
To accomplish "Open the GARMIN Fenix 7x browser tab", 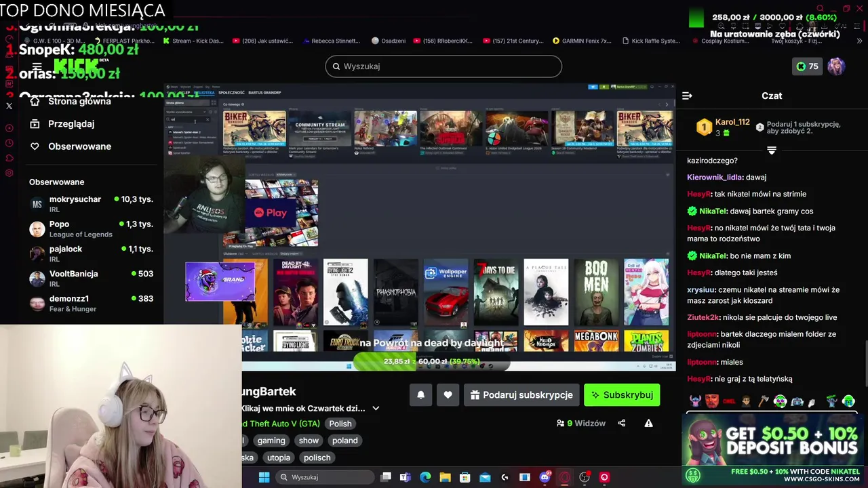I will (x=582, y=41).
